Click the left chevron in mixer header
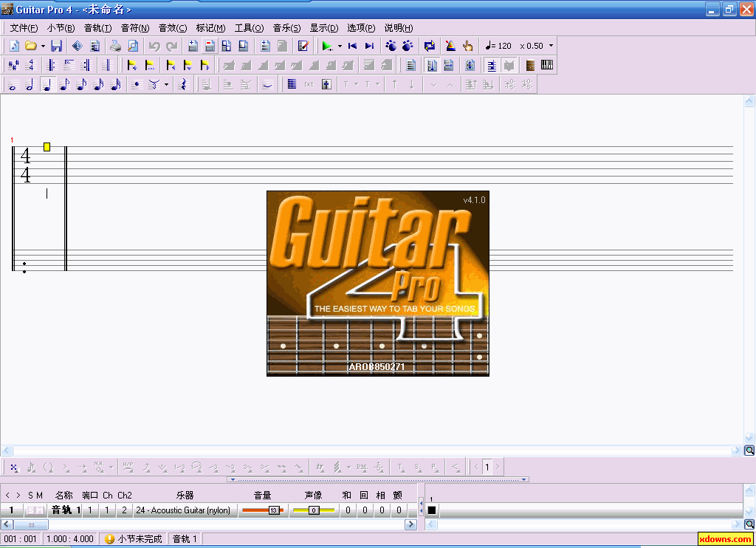Viewport: 756px width, 548px height. pyautogui.click(x=7, y=496)
